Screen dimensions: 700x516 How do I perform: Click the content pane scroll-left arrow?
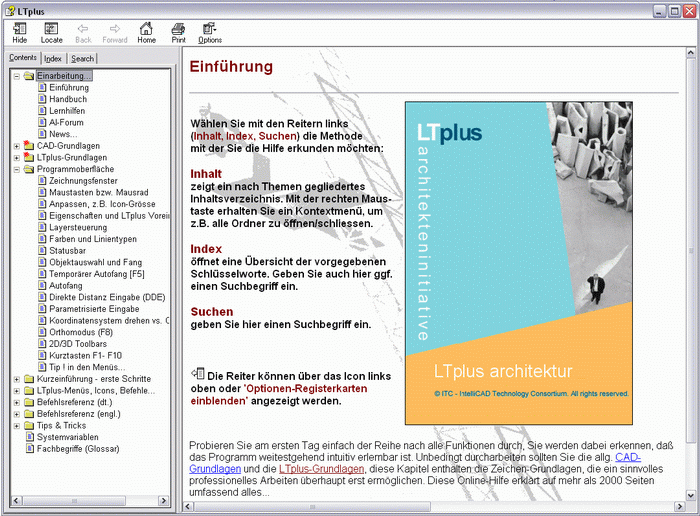(x=188, y=506)
